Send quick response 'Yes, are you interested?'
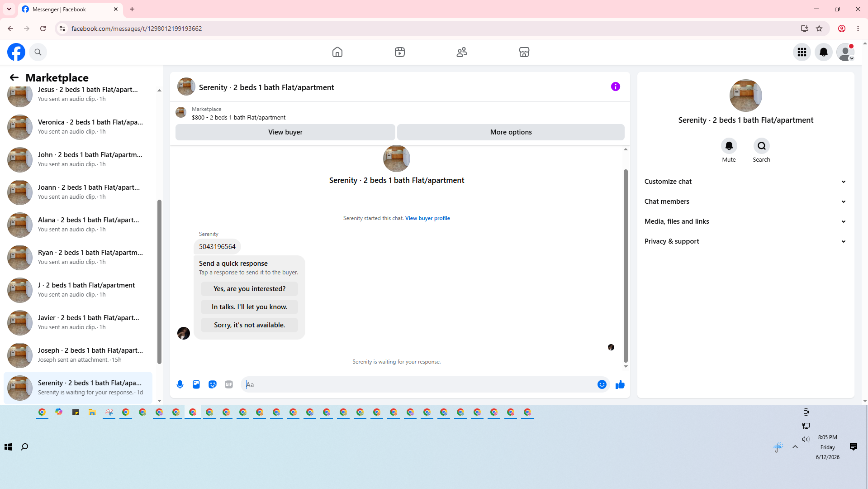The image size is (868, 489). [x=250, y=289]
